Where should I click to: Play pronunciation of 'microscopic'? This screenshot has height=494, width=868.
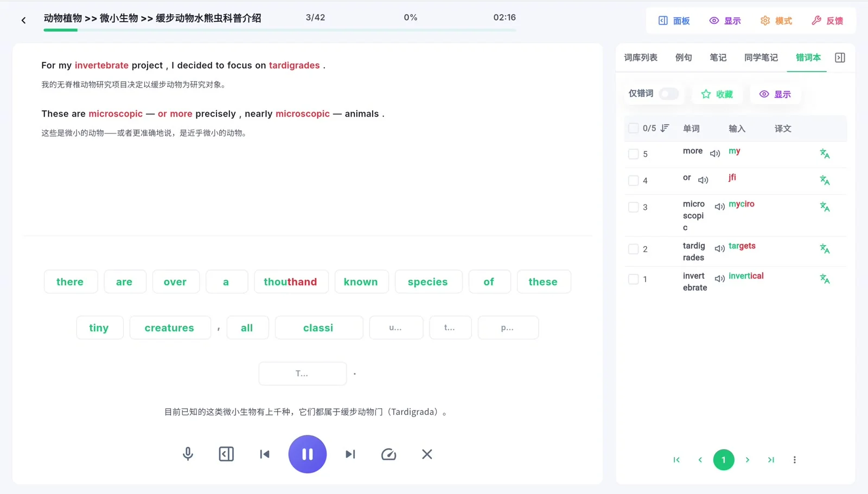click(720, 207)
